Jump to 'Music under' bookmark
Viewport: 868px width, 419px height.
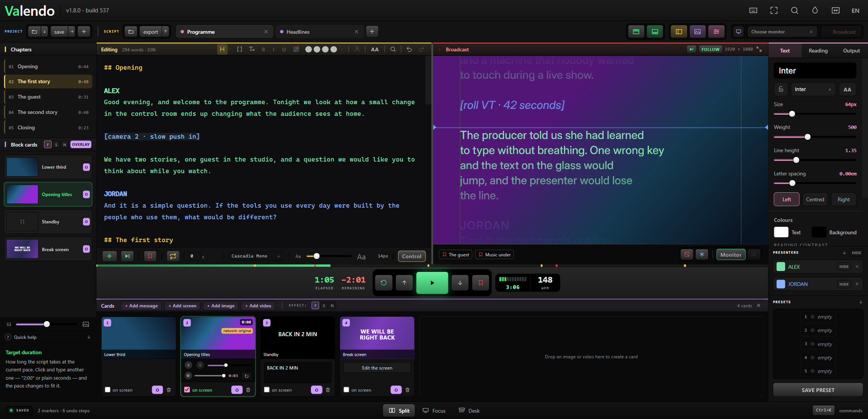[494, 254]
